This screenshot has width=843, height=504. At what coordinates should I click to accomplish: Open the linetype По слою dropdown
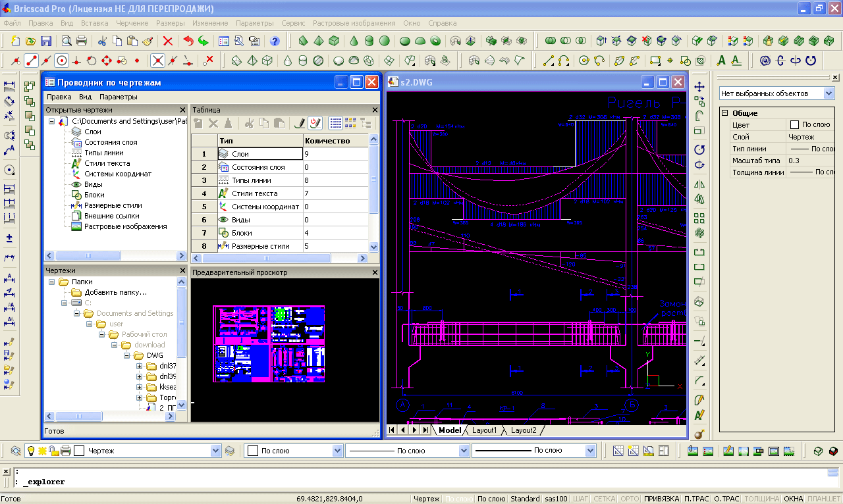464,451
